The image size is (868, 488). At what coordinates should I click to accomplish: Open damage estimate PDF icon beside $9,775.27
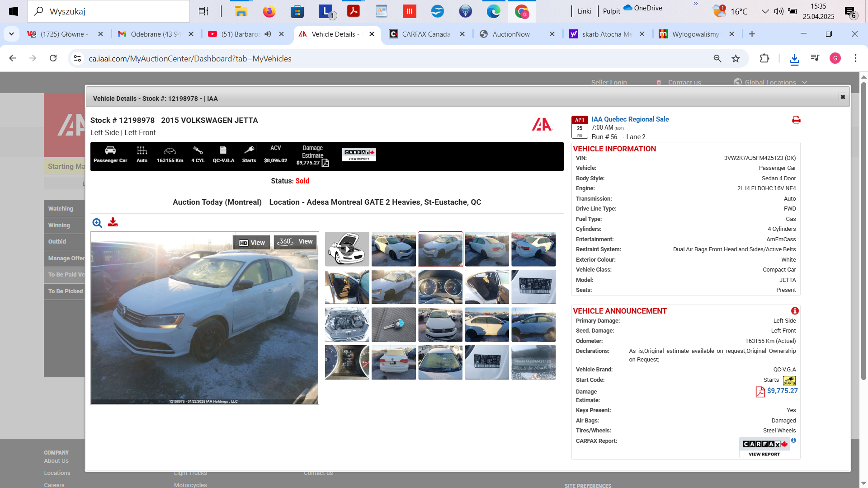click(760, 392)
